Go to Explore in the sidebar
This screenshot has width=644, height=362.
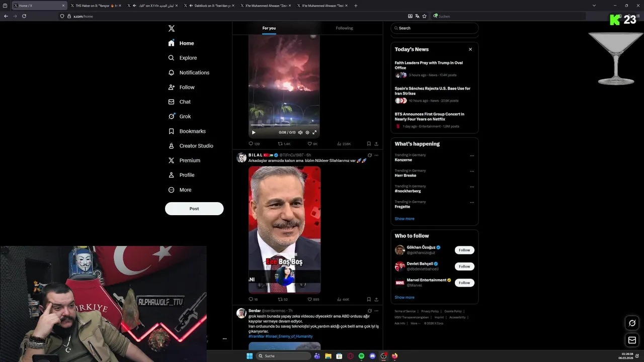click(183, 58)
